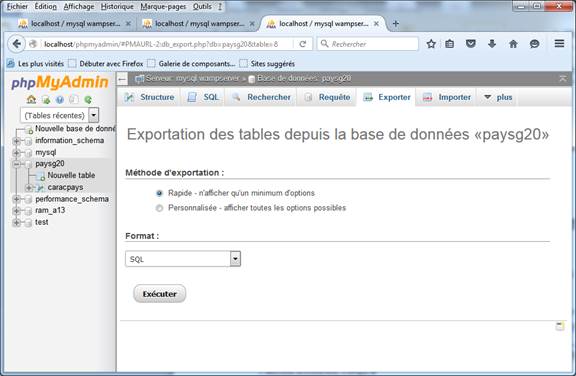Viewport: 576px width, 376px height.
Task: Reload the page with refresh icon
Action: coord(303,44)
